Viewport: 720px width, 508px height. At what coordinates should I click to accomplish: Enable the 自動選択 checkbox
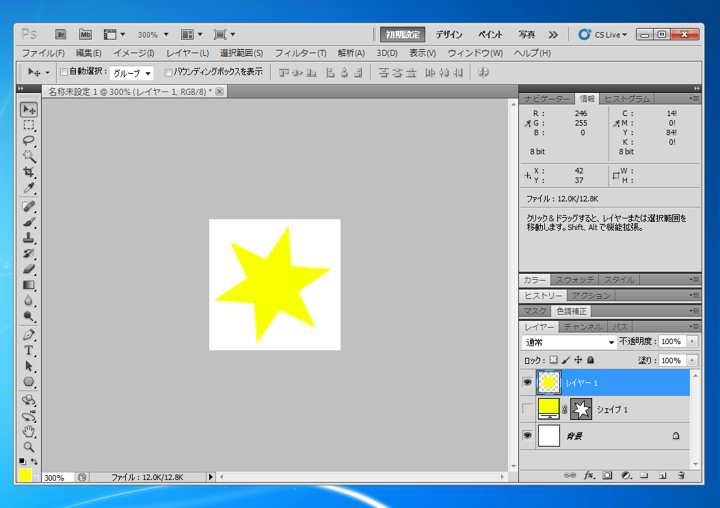click(65, 73)
